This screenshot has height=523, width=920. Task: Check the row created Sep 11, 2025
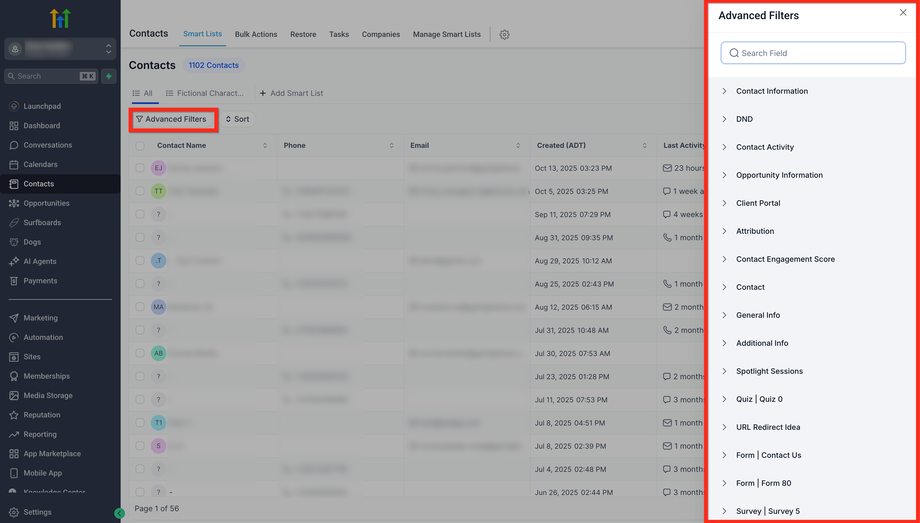(x=140, y=214)
